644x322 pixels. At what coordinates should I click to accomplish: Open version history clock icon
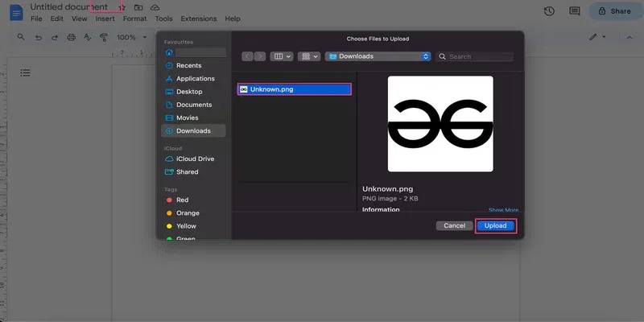pyautogui.click(x=549, y=11)
